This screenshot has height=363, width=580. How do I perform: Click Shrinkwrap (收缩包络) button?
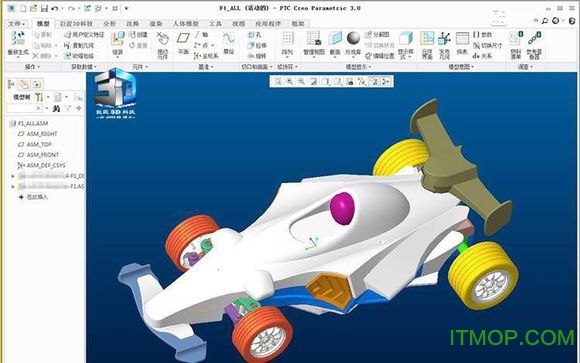pyautogui.click(x=78, y=56)
